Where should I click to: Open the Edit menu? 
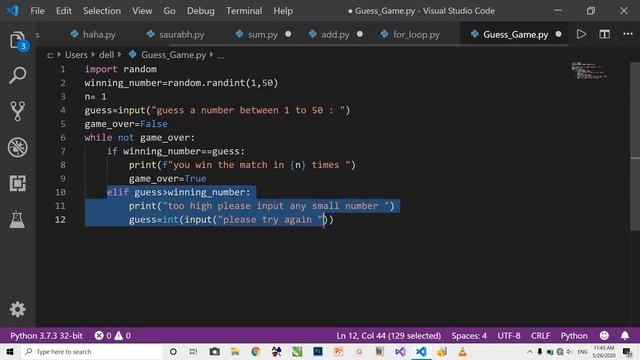tap(64, 11)
